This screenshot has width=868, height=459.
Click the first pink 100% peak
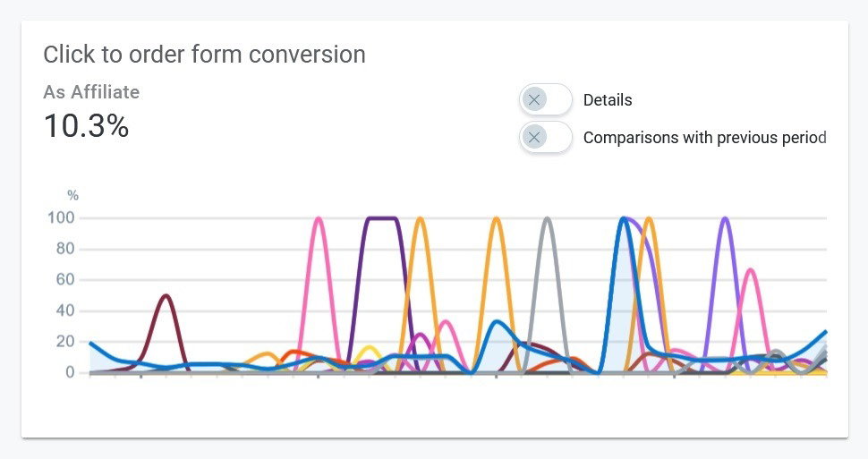tap(319, 218)
